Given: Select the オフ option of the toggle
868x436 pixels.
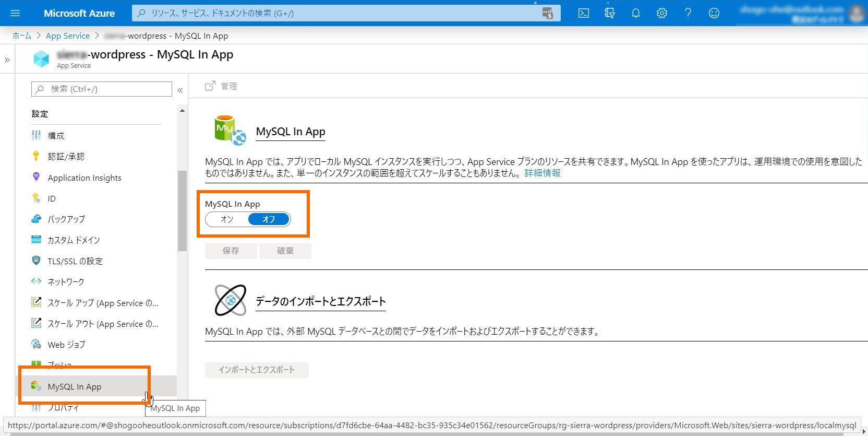Looking at the screenshot, I should [x=269, y=219].
